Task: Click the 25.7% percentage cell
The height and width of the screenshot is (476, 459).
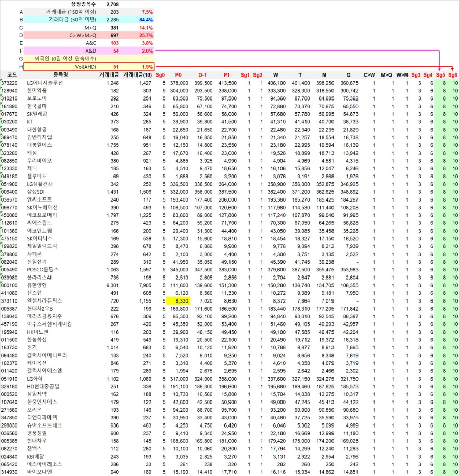Action: coord(146,36)
